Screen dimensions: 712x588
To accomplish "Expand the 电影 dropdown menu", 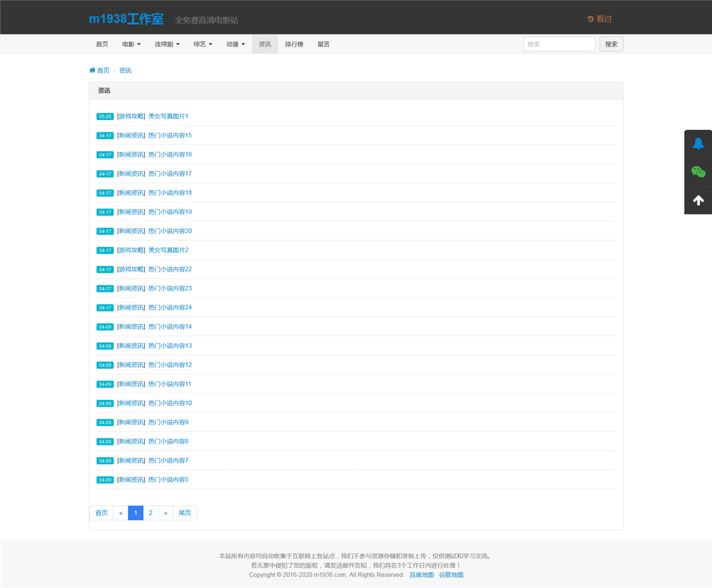I will coord(131,44).
